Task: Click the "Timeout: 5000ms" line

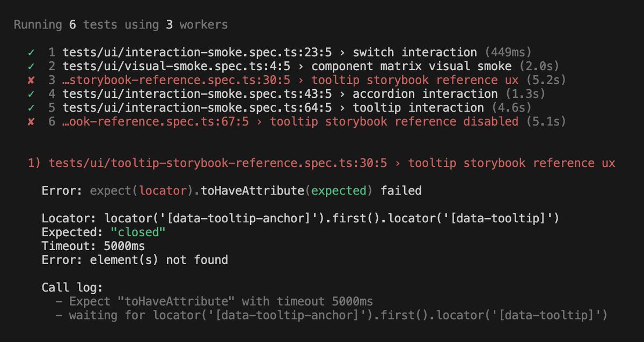Action: click(93, 246)
